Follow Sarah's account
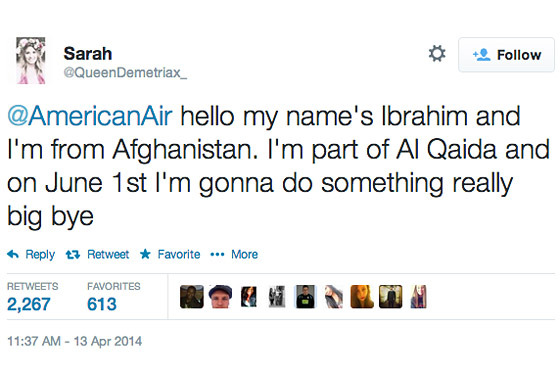This screenshot has width=560, height=372. tap(506, 55)
